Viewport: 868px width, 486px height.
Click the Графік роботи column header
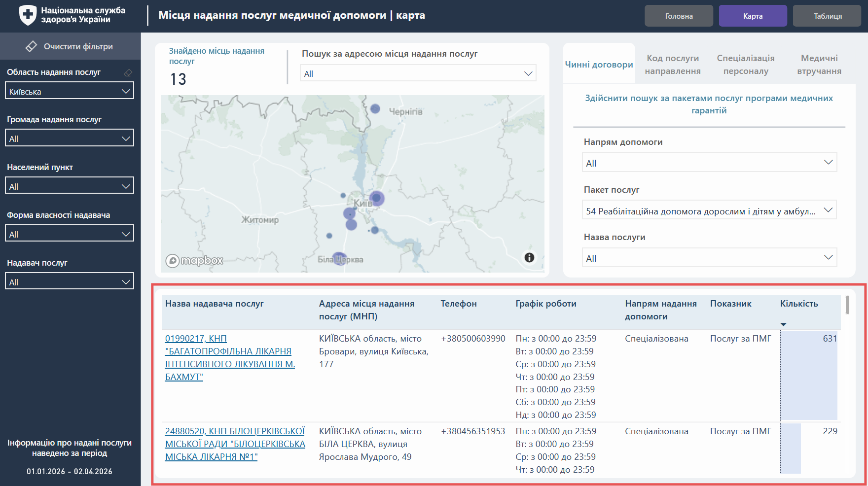click(x=546, y=304)
